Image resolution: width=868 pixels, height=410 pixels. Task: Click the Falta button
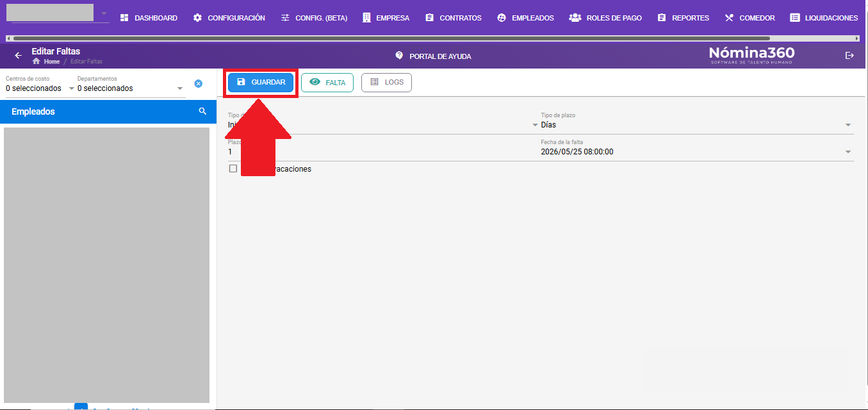(327, 82)
